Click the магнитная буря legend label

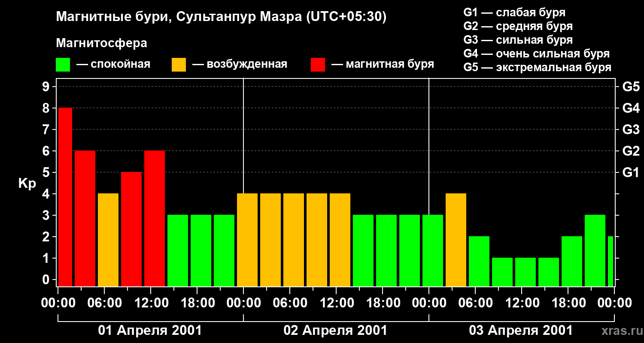[x=390, y=64]
